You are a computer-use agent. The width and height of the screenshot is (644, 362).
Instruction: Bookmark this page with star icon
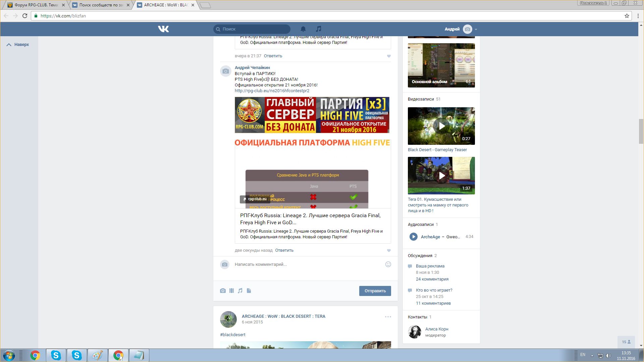pyautogui.click(x=627, y=16)
